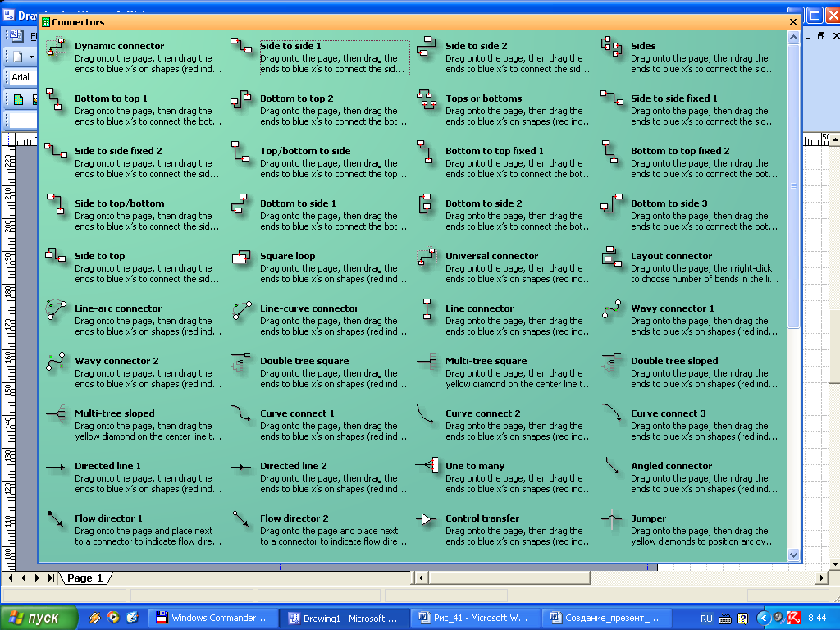
Task: Click the horizontal scrollbar left arrow
Action: (421, 578)
